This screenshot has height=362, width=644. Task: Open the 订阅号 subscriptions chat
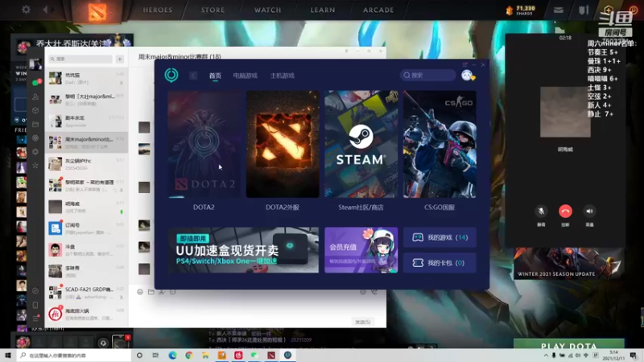(x=86, y=228)
